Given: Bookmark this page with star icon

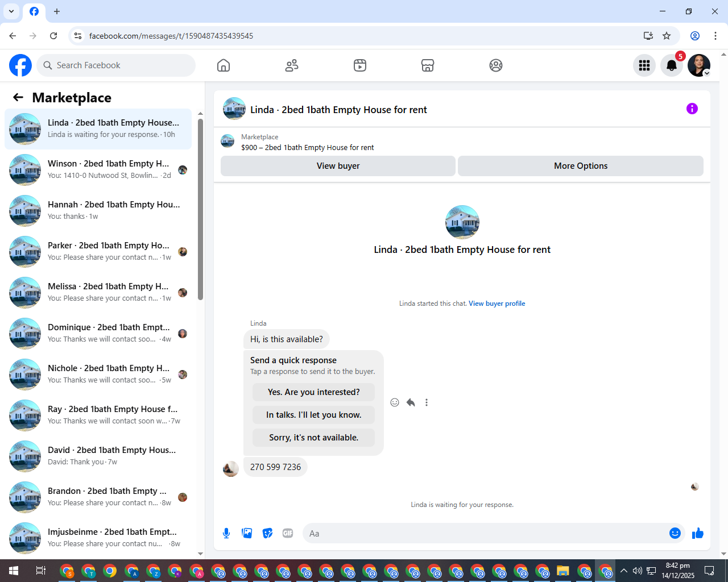Looking at the screenshot, I should 667,36.
